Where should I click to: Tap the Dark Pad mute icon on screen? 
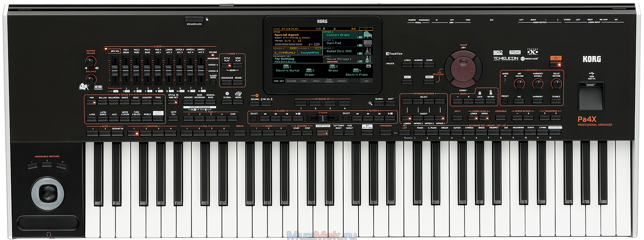pyautogui.click(x=368, y=43)
